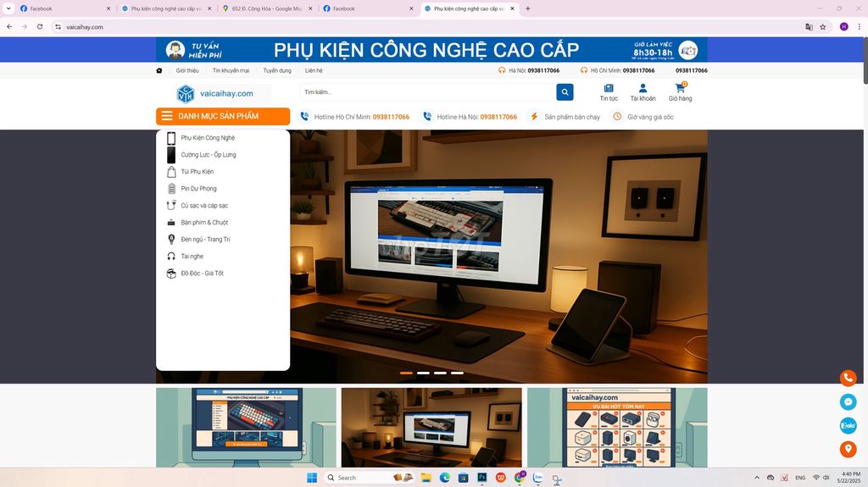The image size is (868, 487).
Task: Click the Google Translate icon in address bar
Action: click(x=809, y=26)
